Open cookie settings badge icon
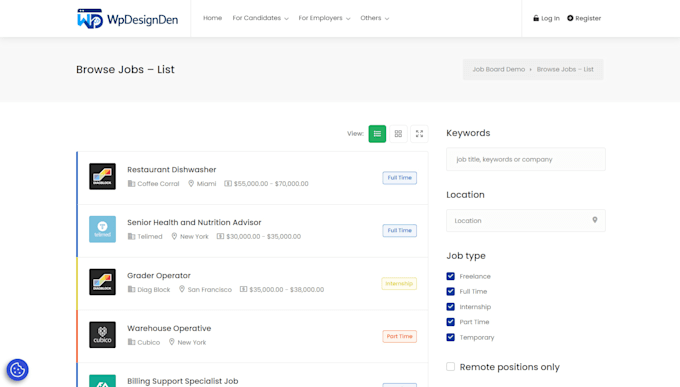This screenshot has height=387, width=680. tap(17, 370)
